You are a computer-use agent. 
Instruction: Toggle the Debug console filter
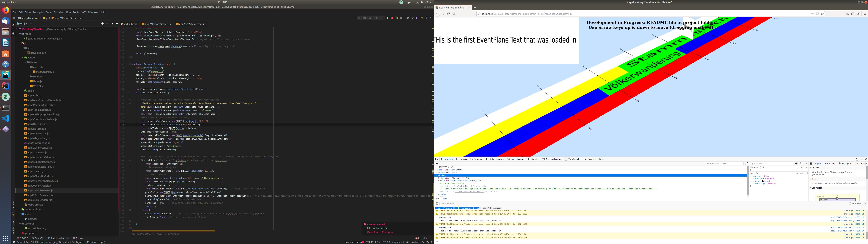pos(476,208)
